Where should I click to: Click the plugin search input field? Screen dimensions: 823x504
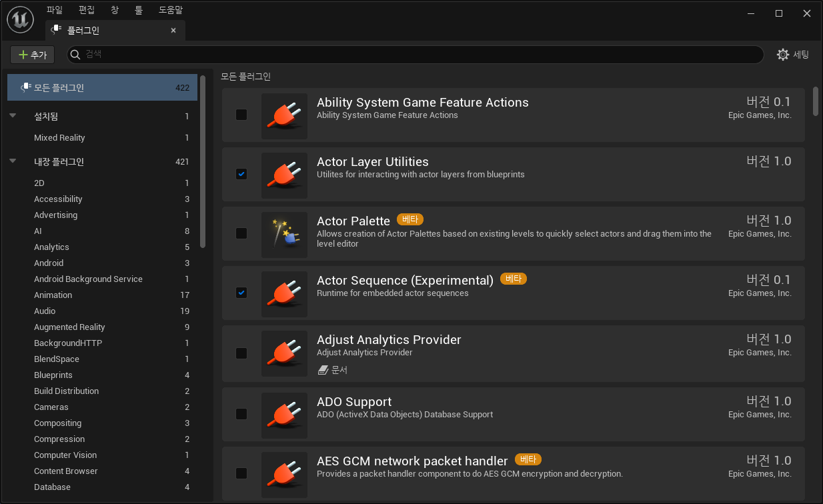coord(415,55)
